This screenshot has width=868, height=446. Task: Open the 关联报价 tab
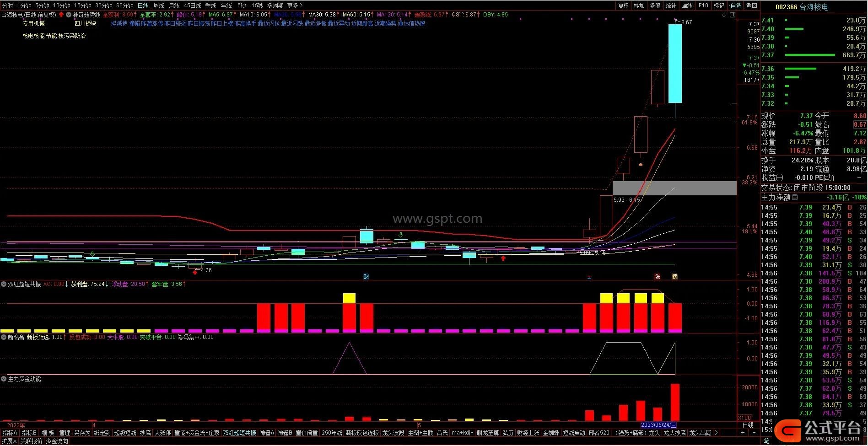coord(31,441)
